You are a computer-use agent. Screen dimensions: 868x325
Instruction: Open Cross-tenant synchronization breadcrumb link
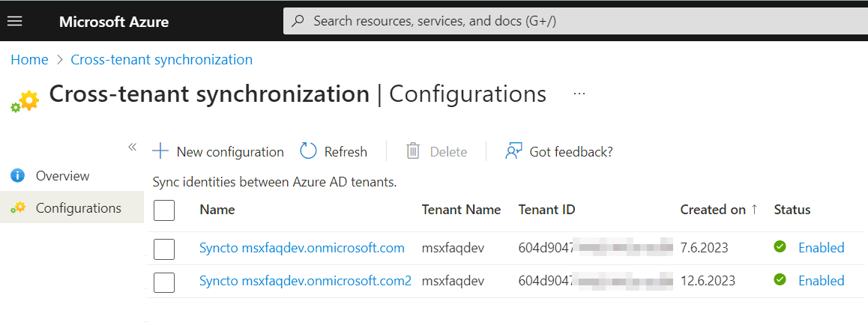coord(162,60)
